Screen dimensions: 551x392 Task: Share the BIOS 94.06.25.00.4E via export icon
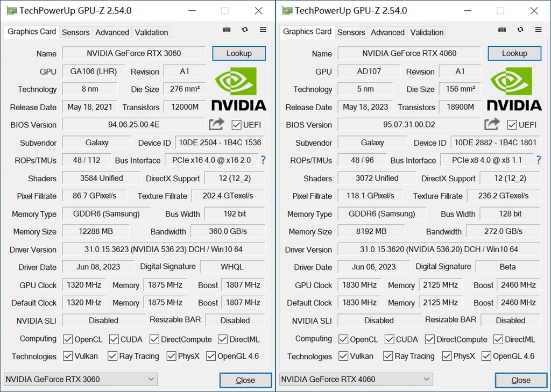(x=216, y=124)
